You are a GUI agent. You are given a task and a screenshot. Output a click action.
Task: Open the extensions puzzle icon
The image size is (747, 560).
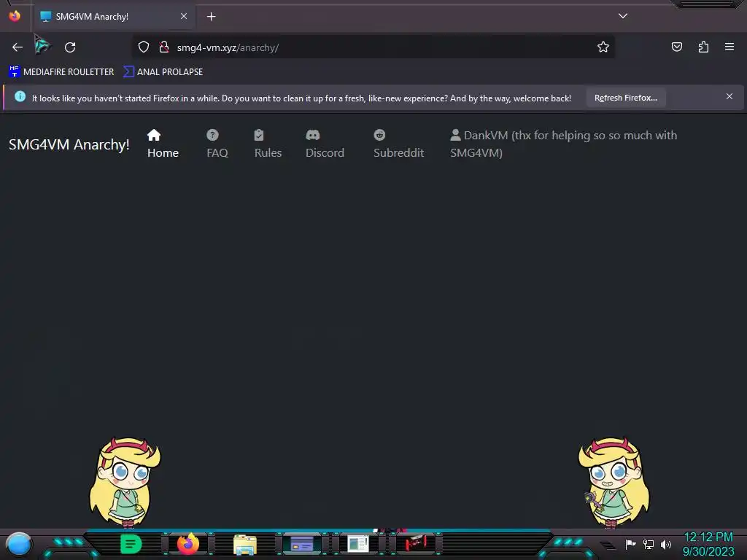[x=703, y=47]
